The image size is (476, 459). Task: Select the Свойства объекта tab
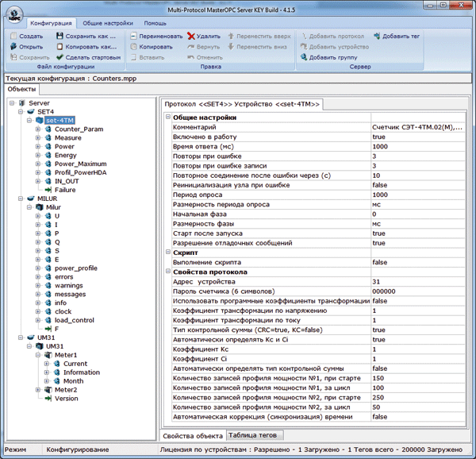coord(193,436)
